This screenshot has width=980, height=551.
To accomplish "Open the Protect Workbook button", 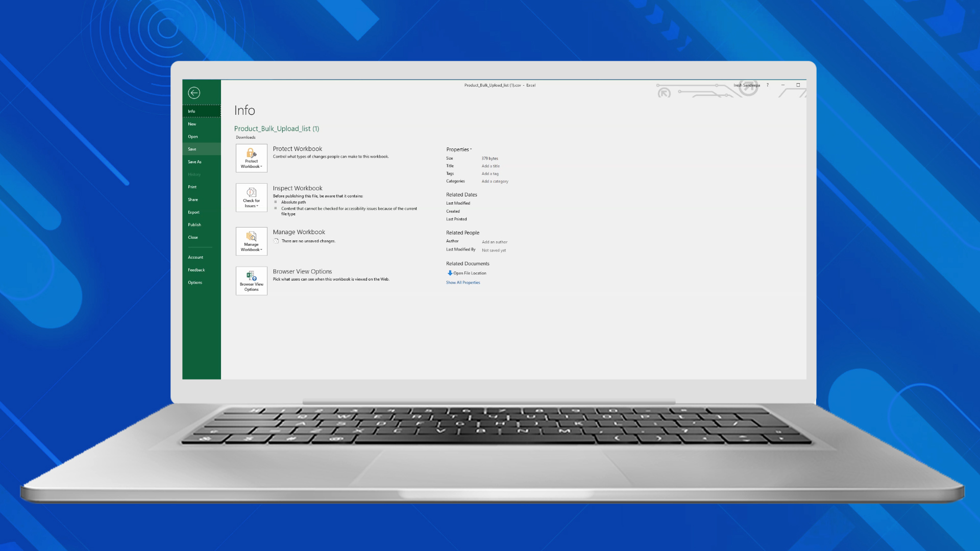I will (251, 158).
